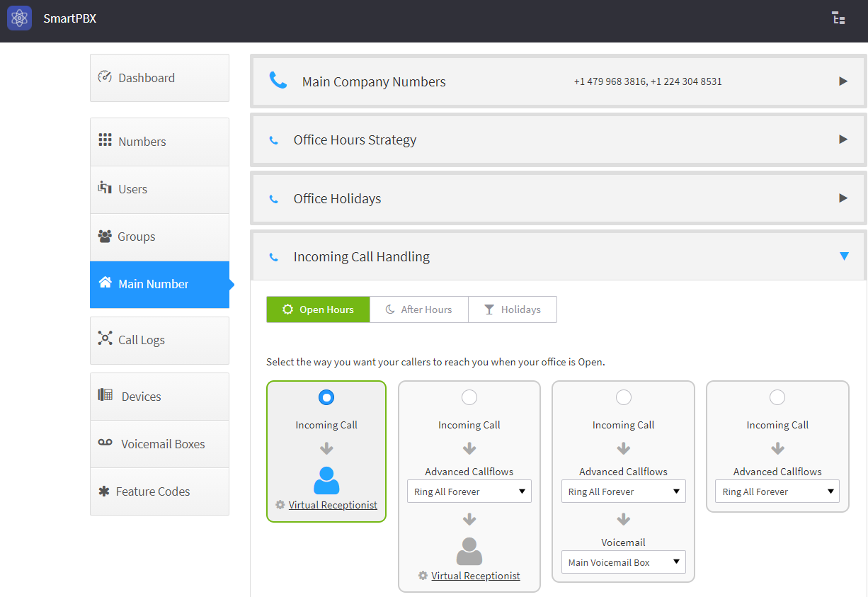Viewport: 868px width, 597px height.
Task: Open Virtual Receptionist link in second card
Action: pyautogui.click(x=476, y=576)
